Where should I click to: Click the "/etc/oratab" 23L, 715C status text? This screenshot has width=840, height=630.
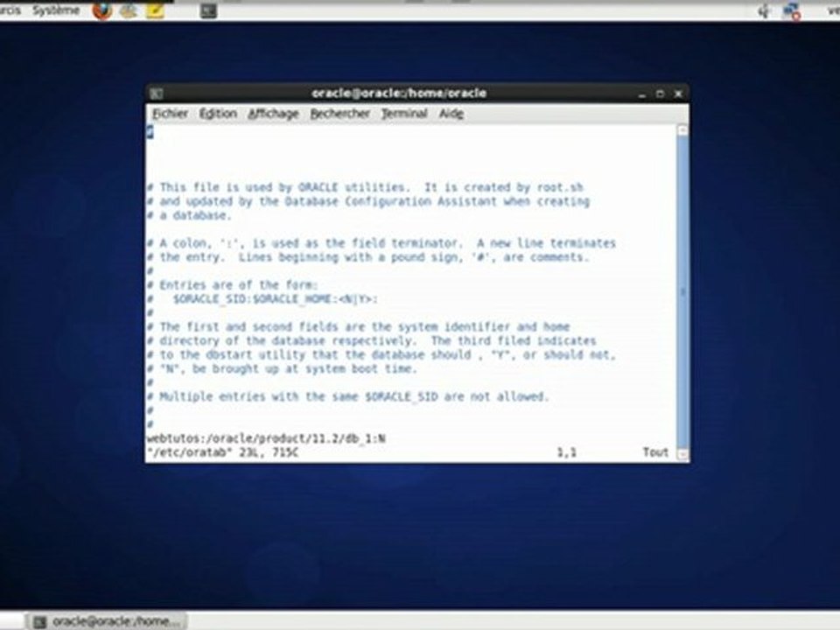tap(222, 452)
